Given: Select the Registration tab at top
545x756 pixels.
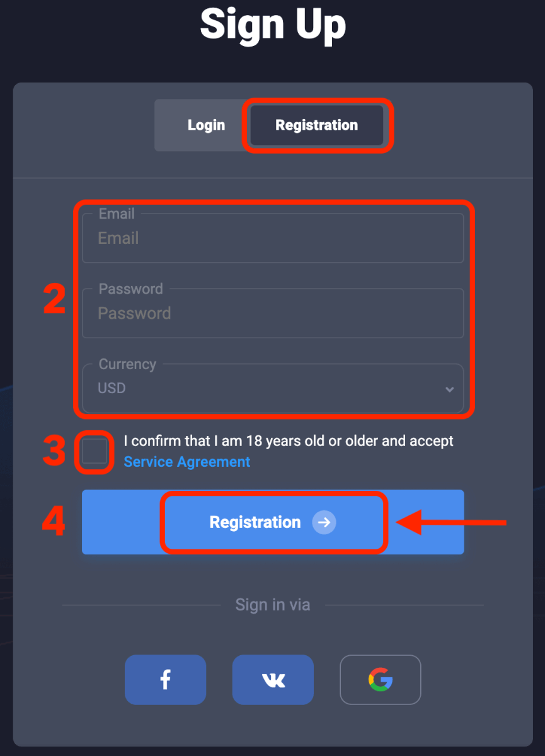Looking at the screenshot, I should click(316, 125).
